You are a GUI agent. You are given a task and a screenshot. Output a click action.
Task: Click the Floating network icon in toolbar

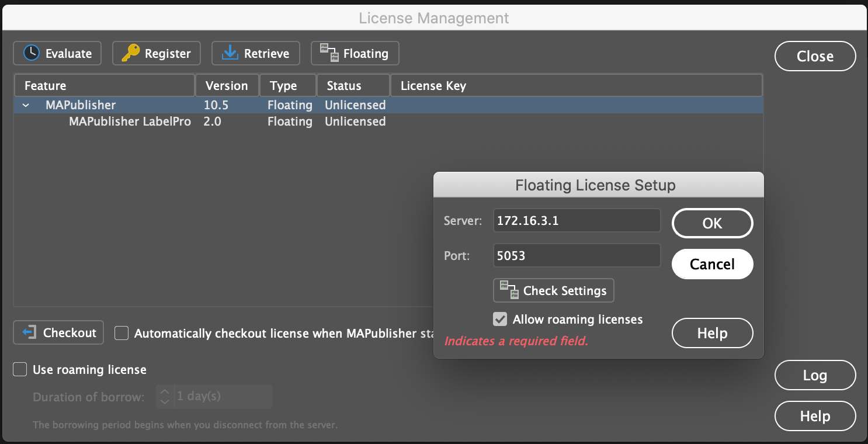click(329, 53)
